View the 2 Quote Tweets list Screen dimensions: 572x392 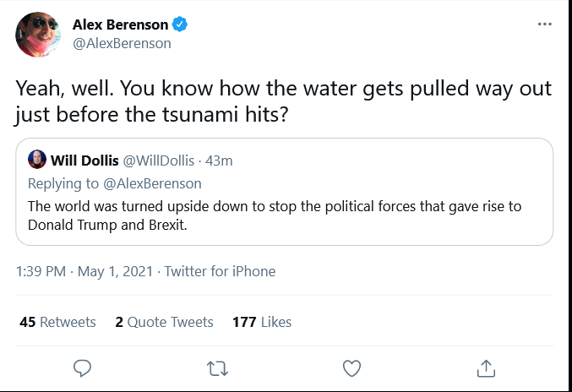point(164,322)
